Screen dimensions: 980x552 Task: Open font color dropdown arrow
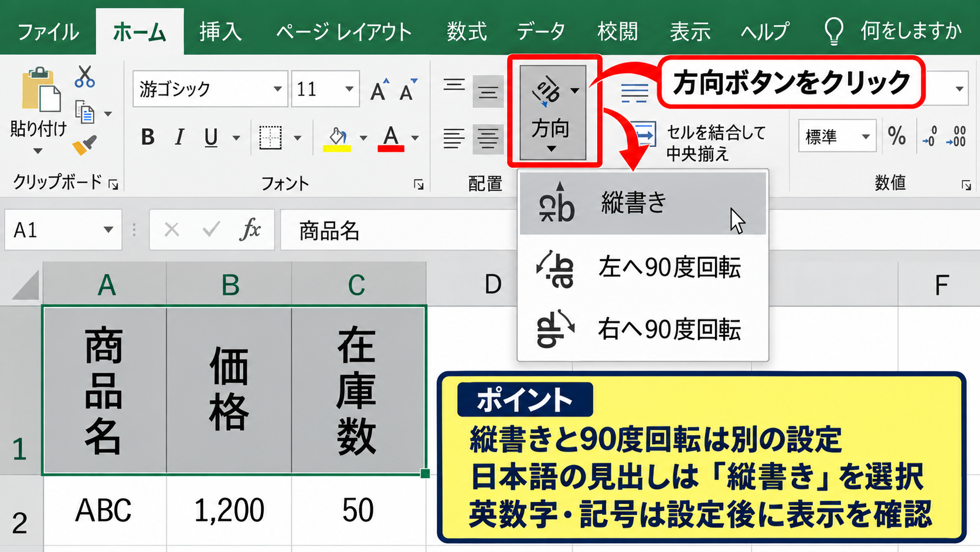(x=415, y=138)
